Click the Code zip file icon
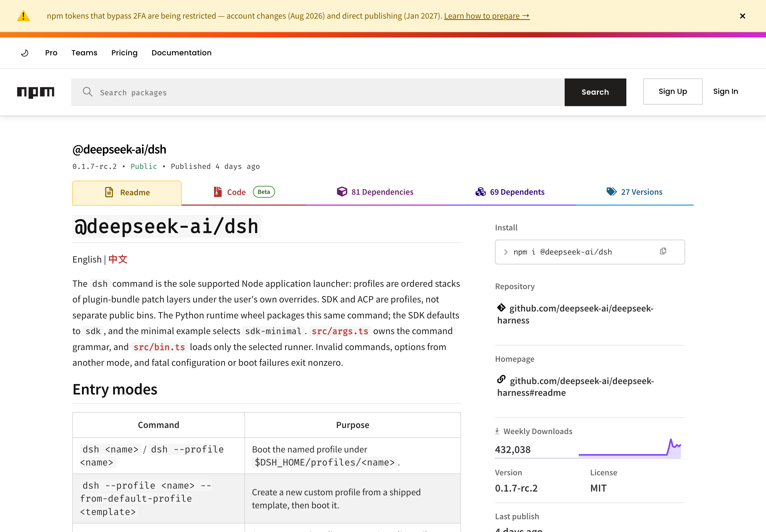The height and width of the screenshot is (532, 766). pyautogui.click(x=218, y=192)
